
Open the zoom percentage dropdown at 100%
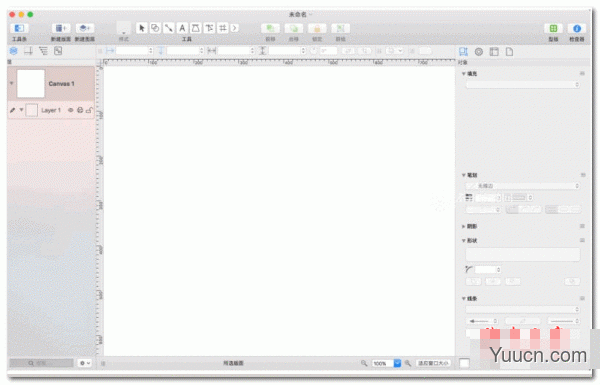point(397,363)
